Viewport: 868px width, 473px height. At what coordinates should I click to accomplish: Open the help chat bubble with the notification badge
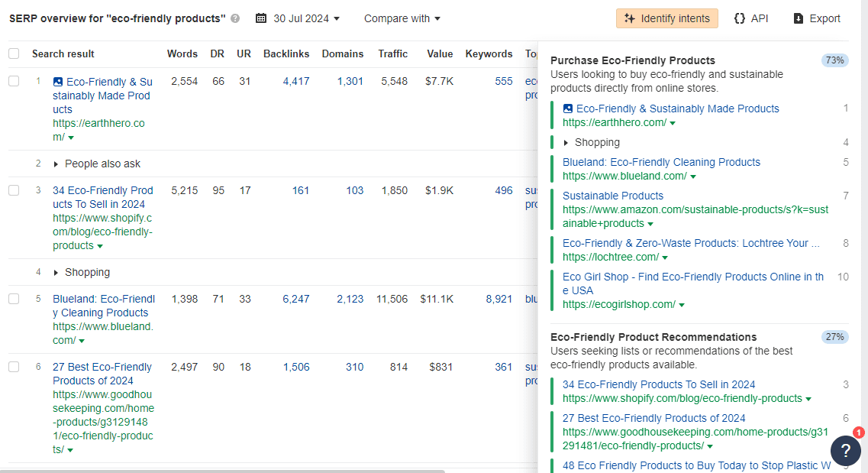(x=846, y=450)
